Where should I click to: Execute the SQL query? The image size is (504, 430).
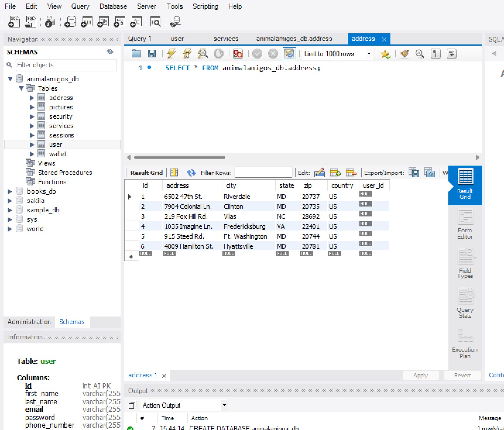[171, 54]
